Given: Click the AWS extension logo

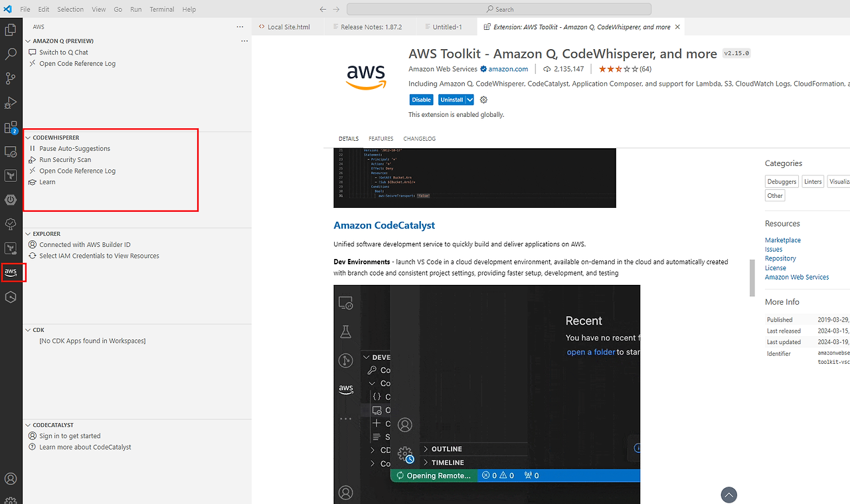Looking at the screenshot, I should 366,76.
